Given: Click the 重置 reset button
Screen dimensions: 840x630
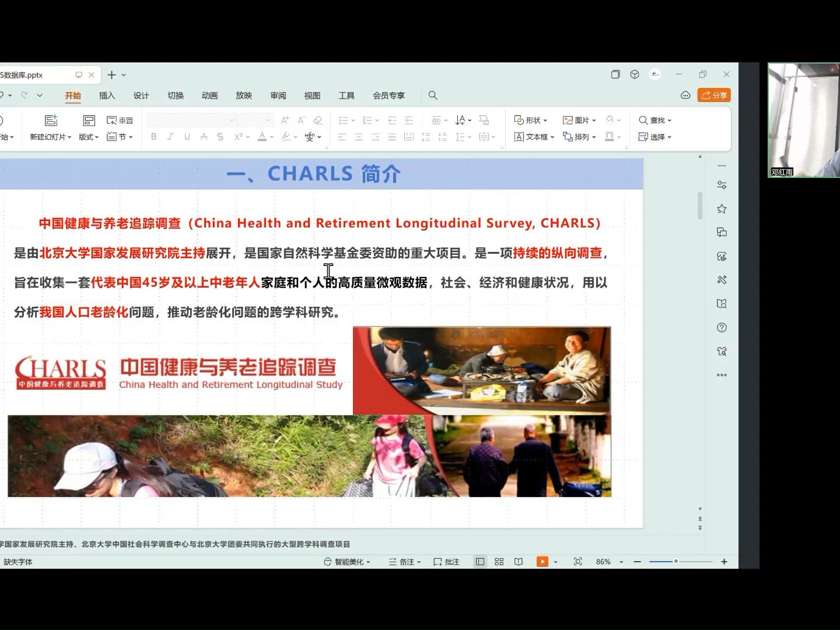Looking at the screenshot, I should pos(120,120).
